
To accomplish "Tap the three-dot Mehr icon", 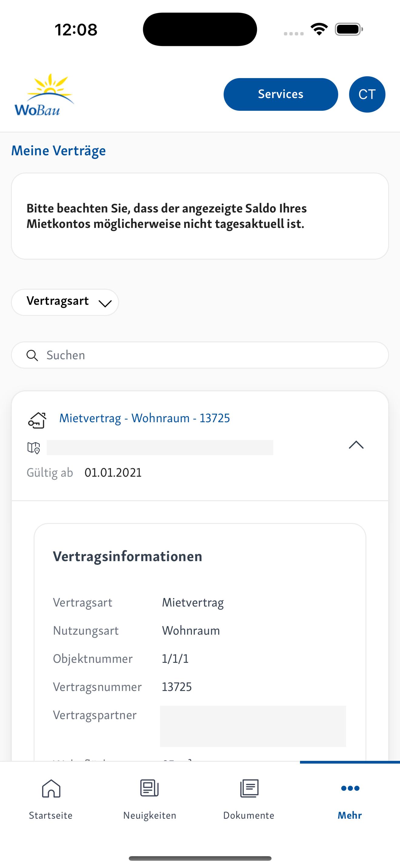I will tap(350, 788).
